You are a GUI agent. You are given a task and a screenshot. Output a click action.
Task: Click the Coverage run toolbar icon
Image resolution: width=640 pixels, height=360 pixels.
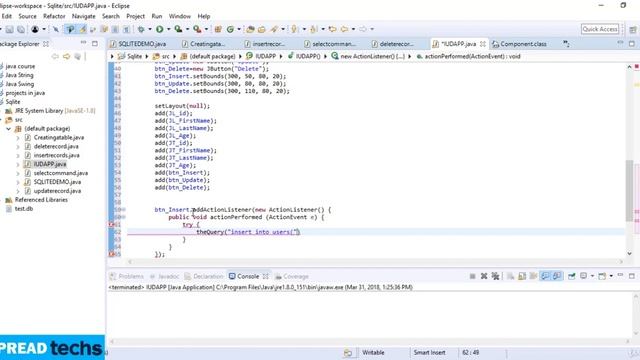click(x=178, y=29)
